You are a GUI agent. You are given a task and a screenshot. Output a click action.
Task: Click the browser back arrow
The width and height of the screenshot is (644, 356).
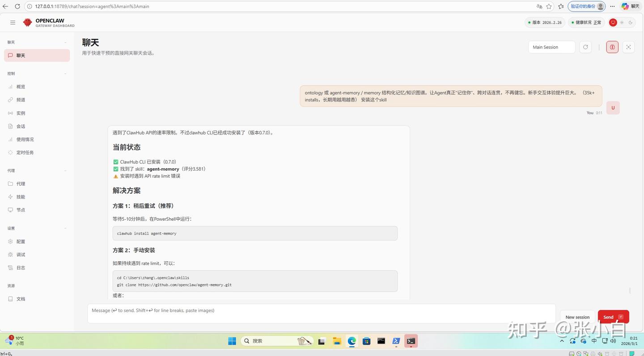click(x=5, y=6)
